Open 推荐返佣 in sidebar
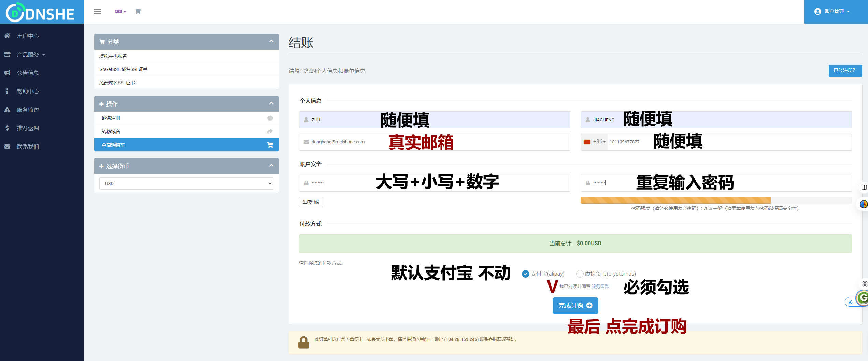Image resolution: width=868 pixels, height=361 pixels. pos(28,128)
